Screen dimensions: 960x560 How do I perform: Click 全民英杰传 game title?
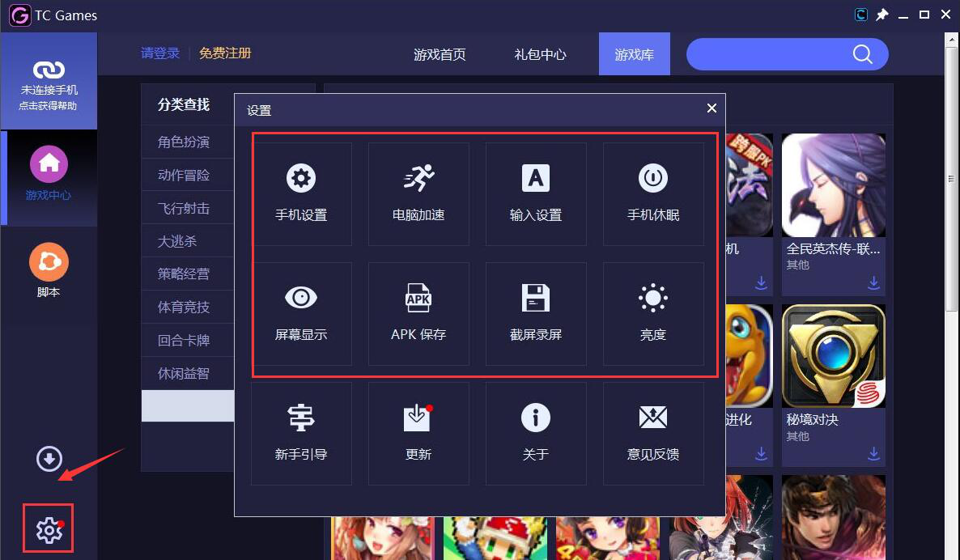pyautogui.click(x=833, y=249)
